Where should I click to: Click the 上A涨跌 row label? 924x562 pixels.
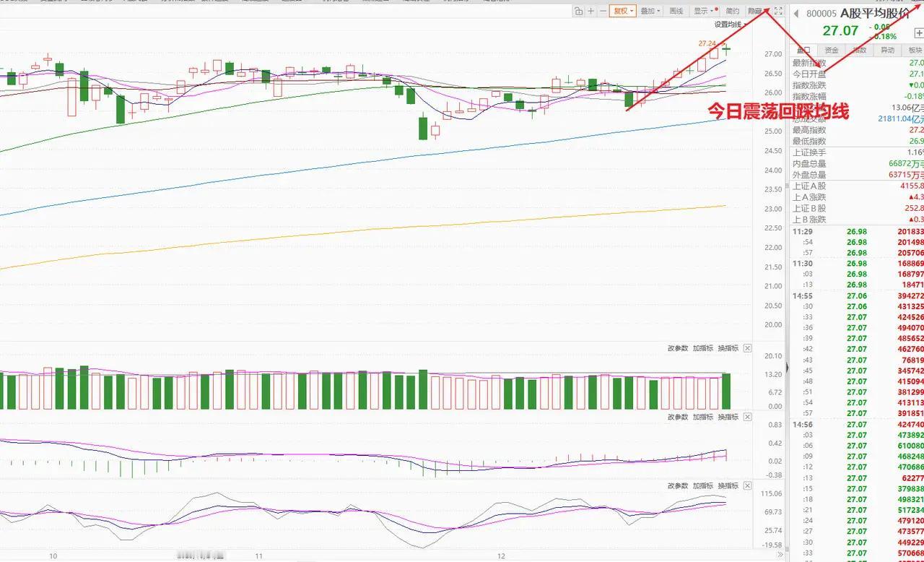tap(809, 197)
